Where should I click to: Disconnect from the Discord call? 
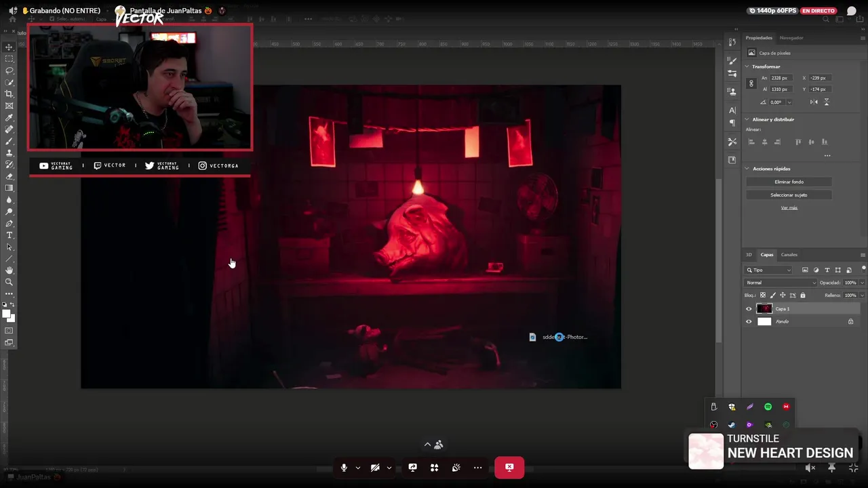coord(509,467)
